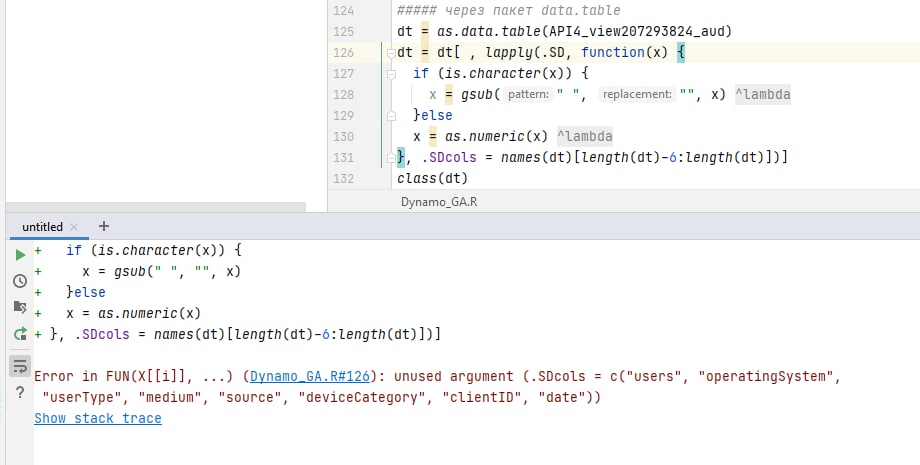Screen dimensions: 920x465
Task: Add a new console tab
Action: (104, 226)
